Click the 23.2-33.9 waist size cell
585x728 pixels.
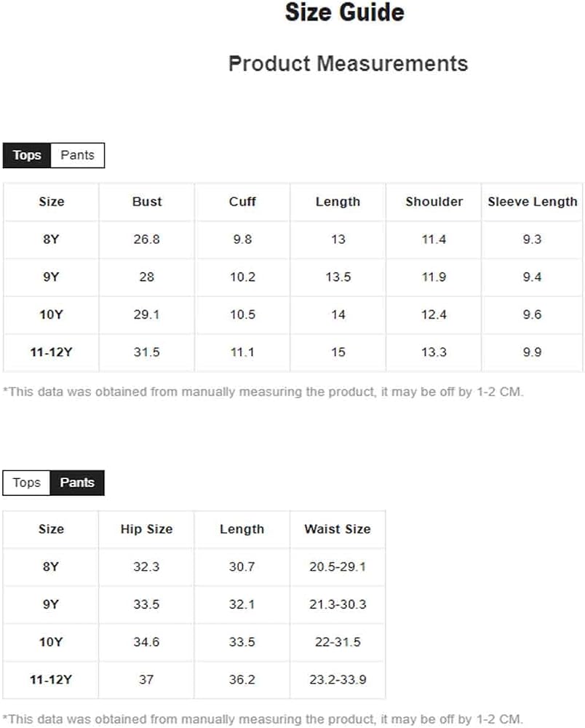click(338, 680)
